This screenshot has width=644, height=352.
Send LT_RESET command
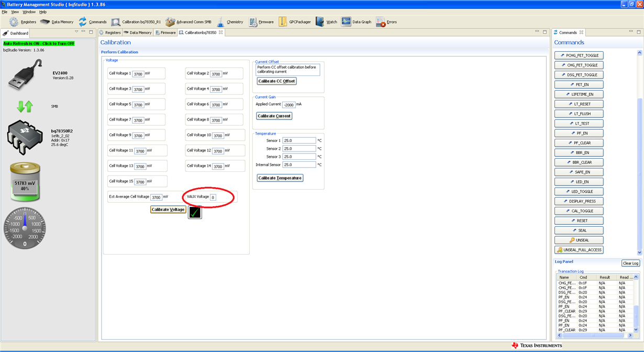(579, 104)
